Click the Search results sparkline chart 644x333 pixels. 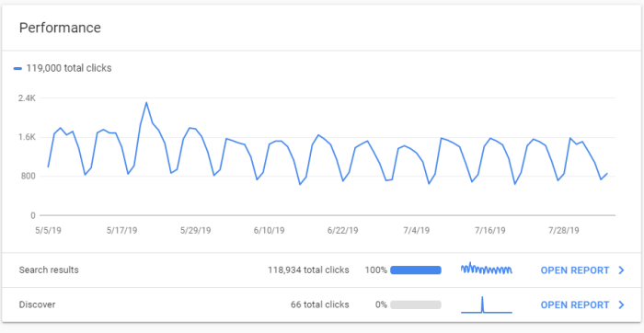(x=487, y=269)
